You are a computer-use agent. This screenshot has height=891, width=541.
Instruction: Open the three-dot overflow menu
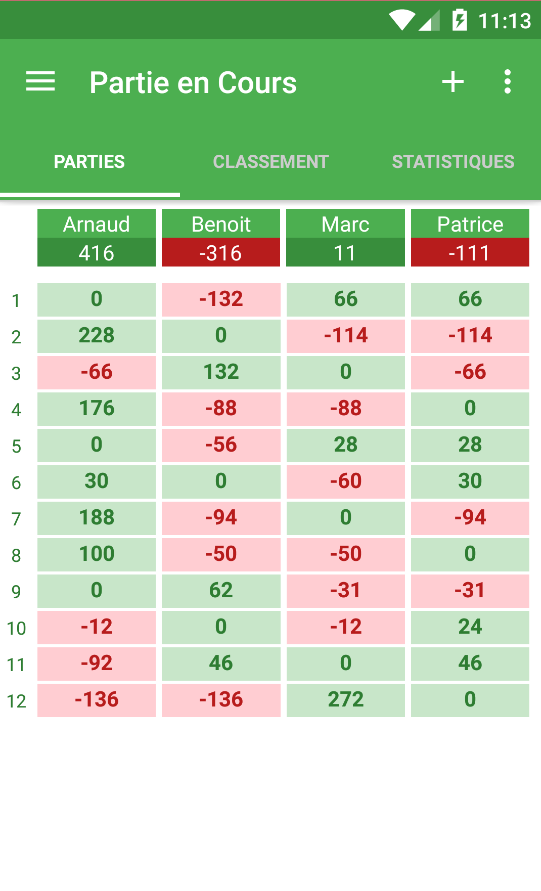[507, 82]
